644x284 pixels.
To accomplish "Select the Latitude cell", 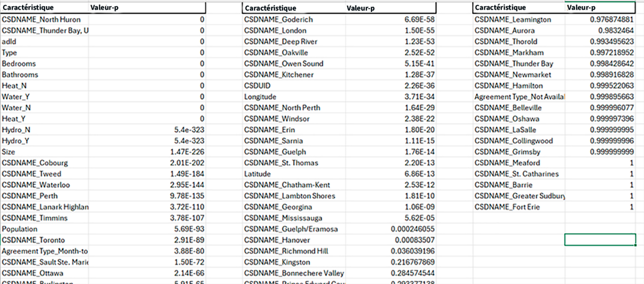I will coord(257,174).
